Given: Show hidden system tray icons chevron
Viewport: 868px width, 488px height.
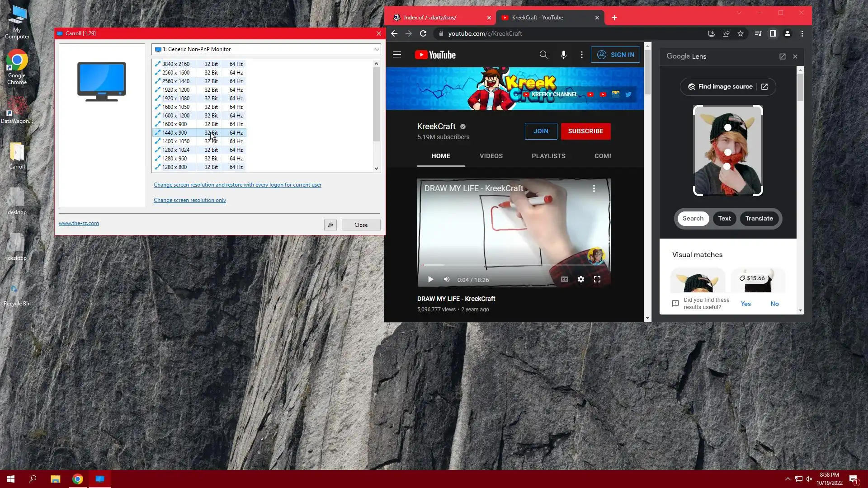Looking at the screenshot, I should tap(788, 479).
